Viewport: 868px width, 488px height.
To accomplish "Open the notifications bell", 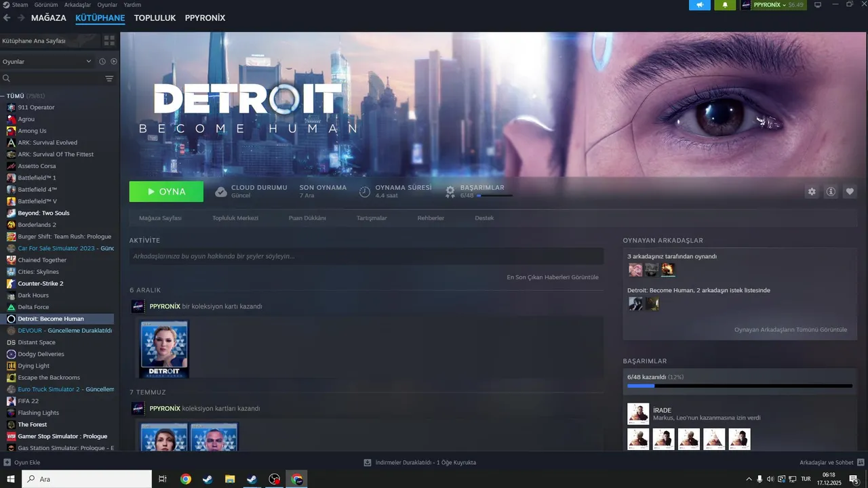I will point(725,5).
